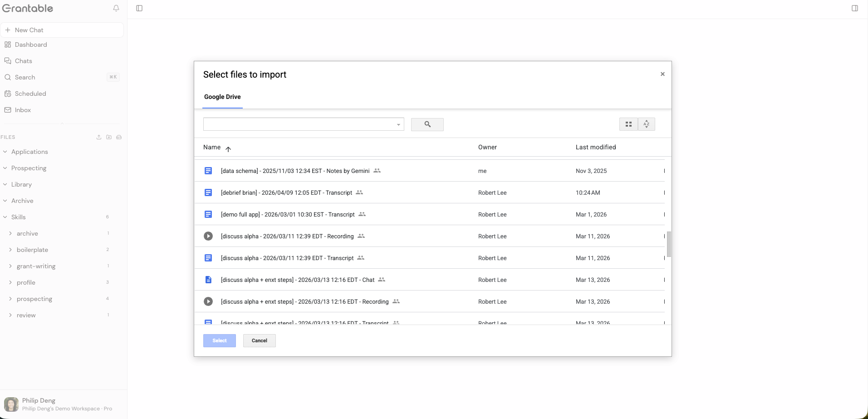
Task: Expand the review subfolder
Action: [x=10, y=315]
